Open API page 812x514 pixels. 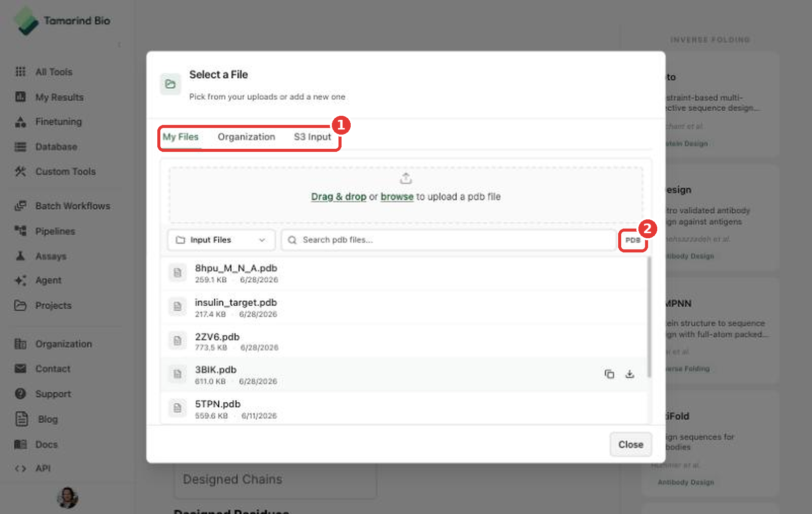(x=32, y=468)
